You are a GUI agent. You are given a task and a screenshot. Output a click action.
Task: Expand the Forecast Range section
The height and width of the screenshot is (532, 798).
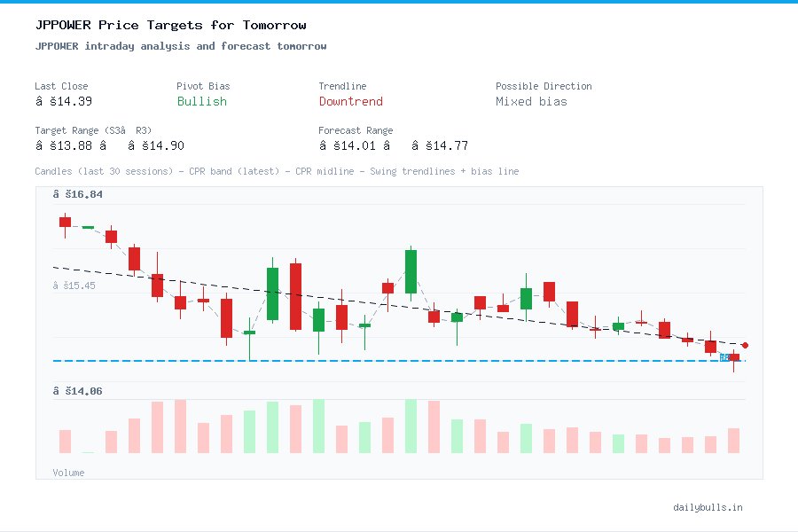pos(356,130)
